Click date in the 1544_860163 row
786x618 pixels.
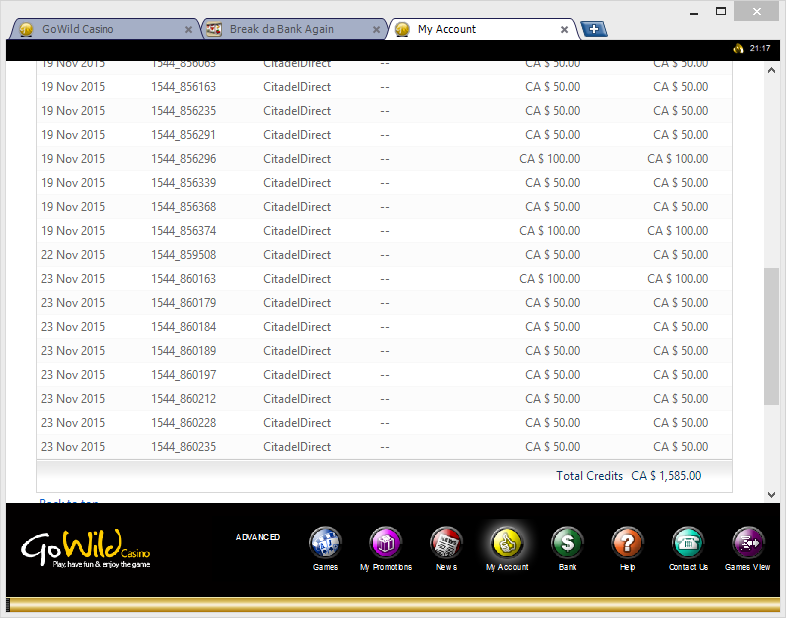pos(73,279)
